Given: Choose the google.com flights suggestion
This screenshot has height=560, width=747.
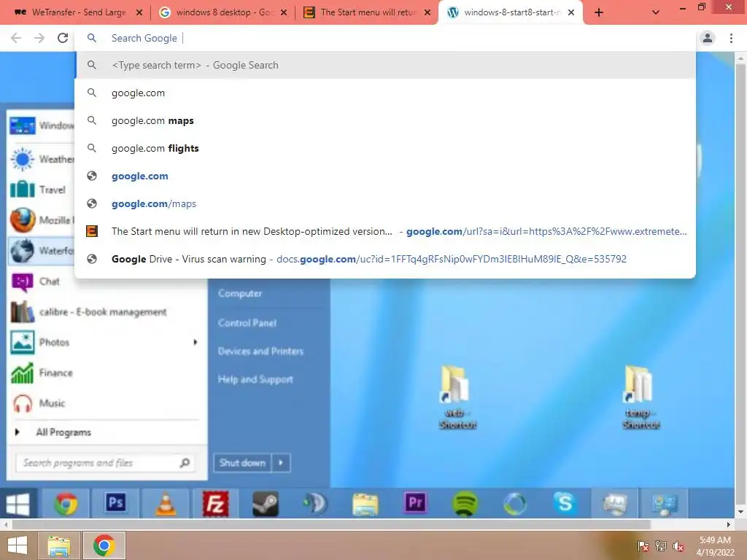Looking at the screenshot, I should point(385,148).
